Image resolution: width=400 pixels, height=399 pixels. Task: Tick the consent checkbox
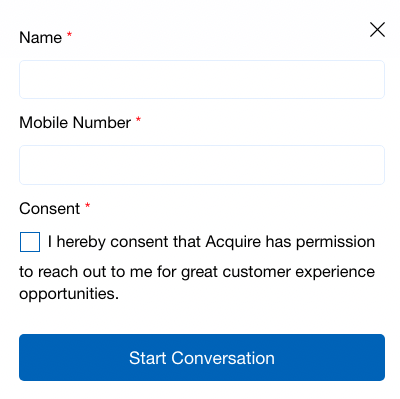pos(30,242)
